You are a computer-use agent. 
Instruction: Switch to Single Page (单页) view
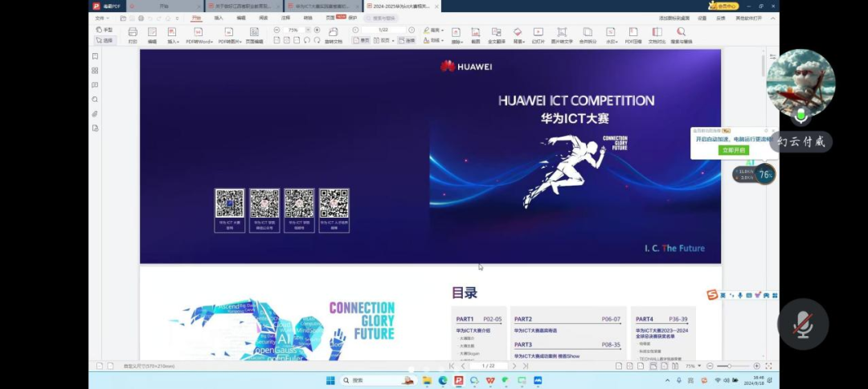coord(362,40)
